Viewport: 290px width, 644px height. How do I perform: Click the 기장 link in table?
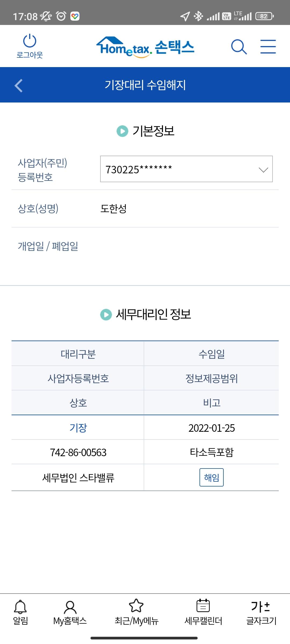(x=78, y=428)
